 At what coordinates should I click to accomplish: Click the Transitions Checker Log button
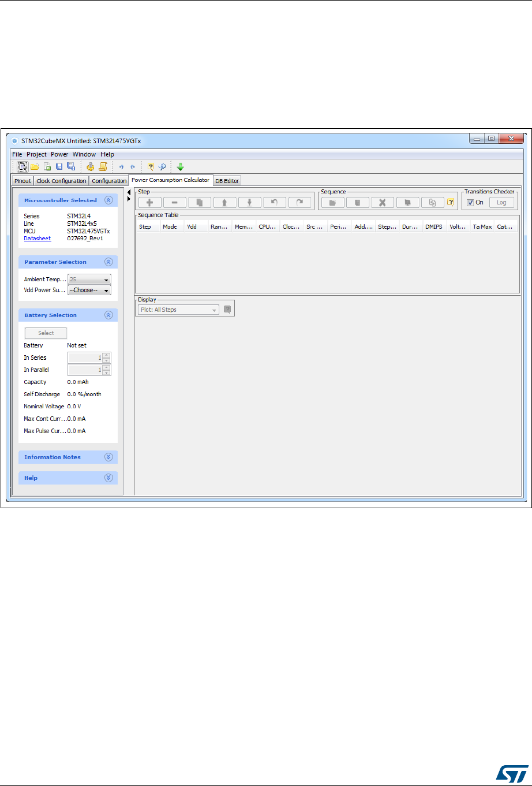point(501,203)
